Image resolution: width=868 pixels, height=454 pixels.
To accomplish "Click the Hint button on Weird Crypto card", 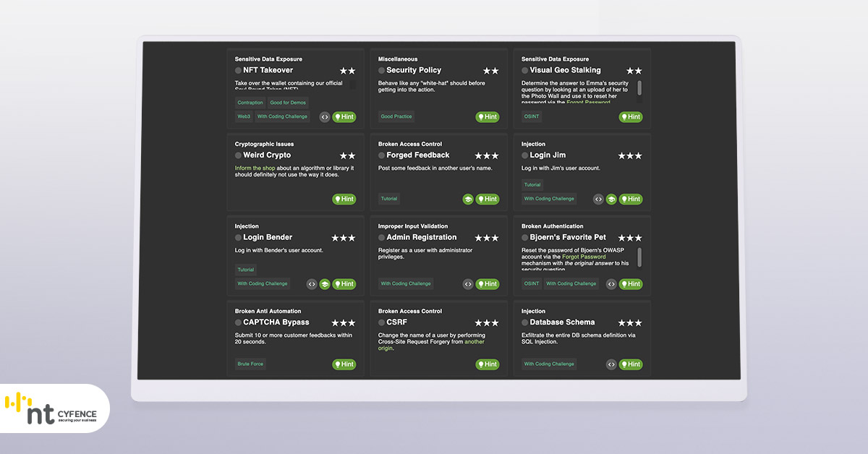I will coord(344,200).
